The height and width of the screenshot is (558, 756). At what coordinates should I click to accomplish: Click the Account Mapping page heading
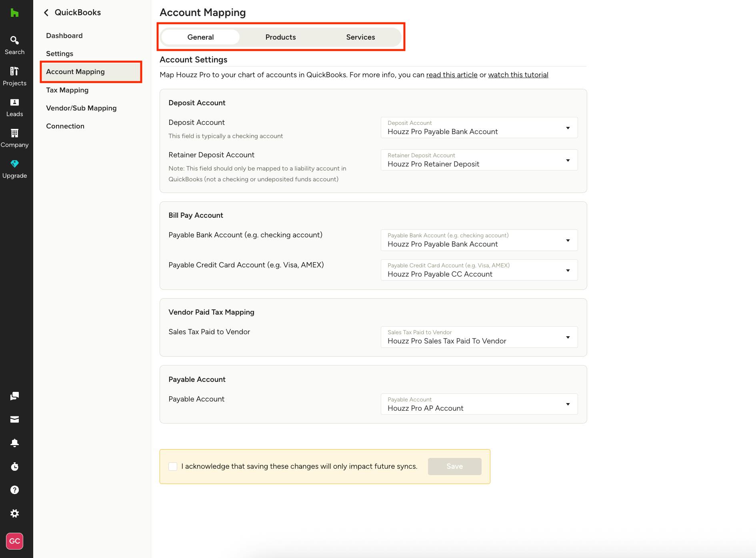click(x=203, y=12)
